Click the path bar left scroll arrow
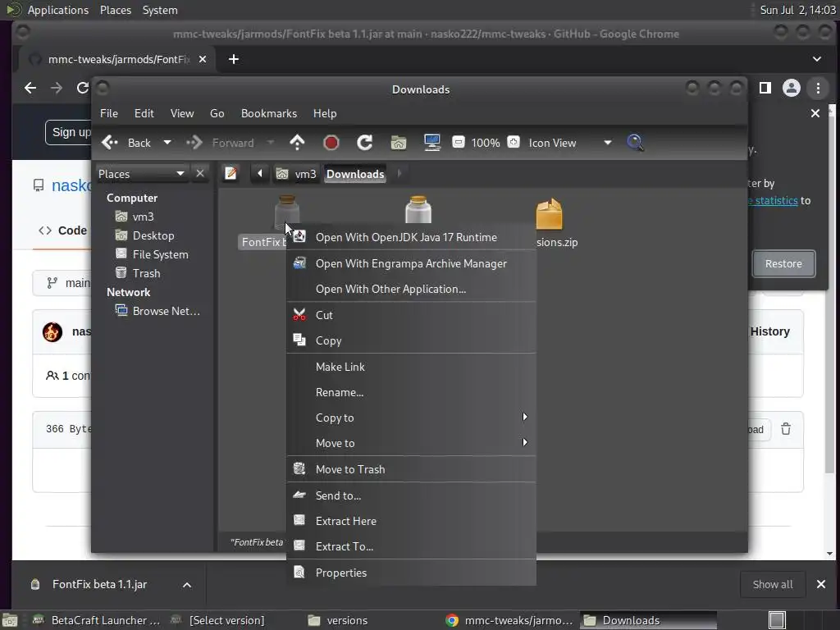 [x=260, y=174]
